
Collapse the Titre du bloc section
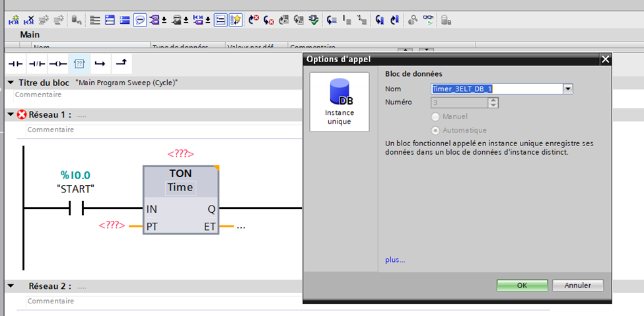click(11, 82)
